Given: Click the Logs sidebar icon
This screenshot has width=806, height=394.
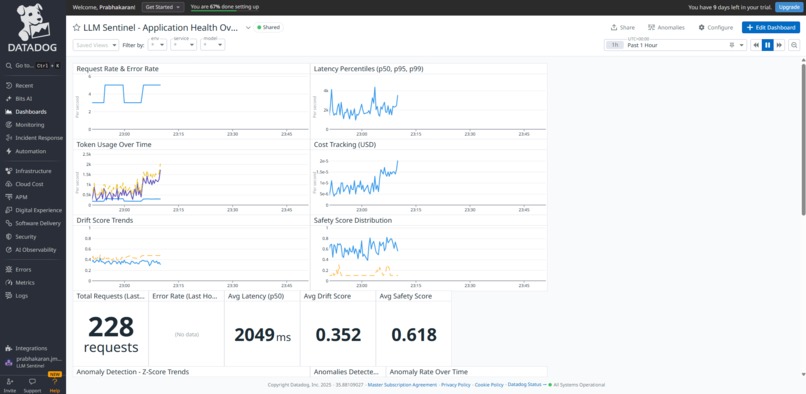Looking at the screenshot, I should [x=9, y=296].
